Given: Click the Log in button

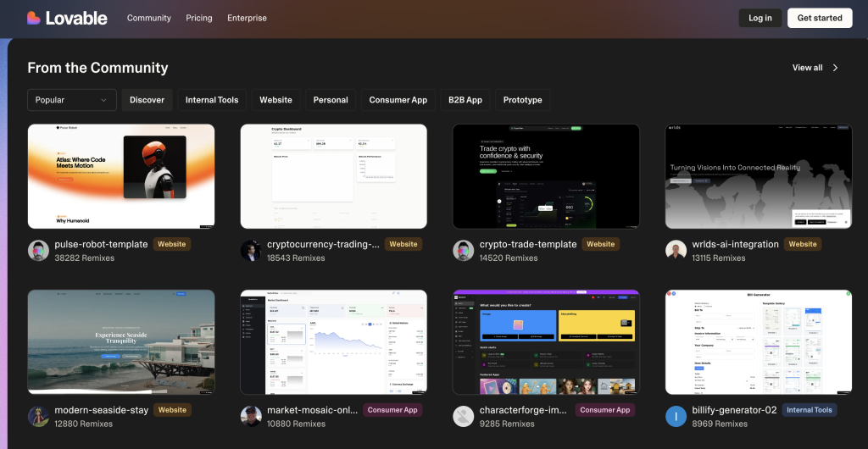Looking at the screenshot, I should coord(759,18).
